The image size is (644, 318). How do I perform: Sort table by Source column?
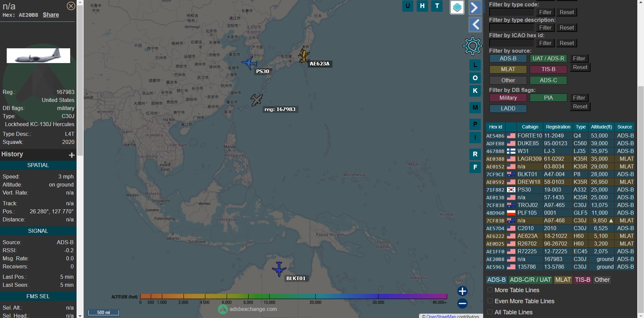click(625, 127)
